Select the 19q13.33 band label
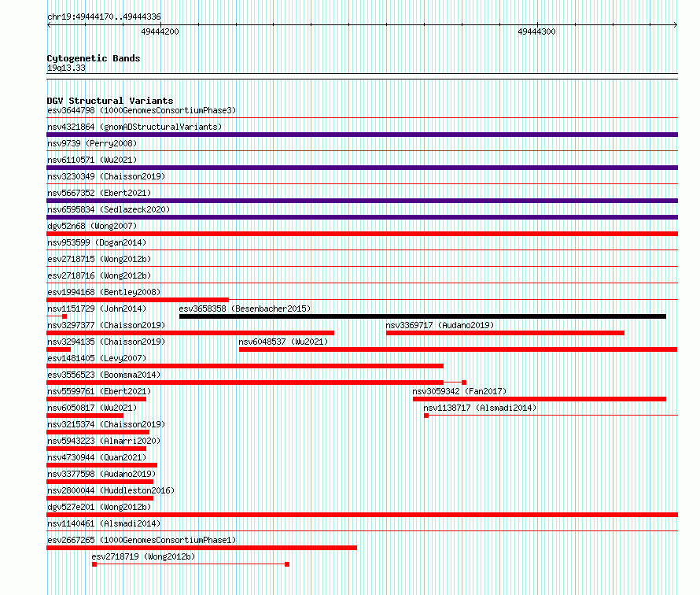 (66, 68)
